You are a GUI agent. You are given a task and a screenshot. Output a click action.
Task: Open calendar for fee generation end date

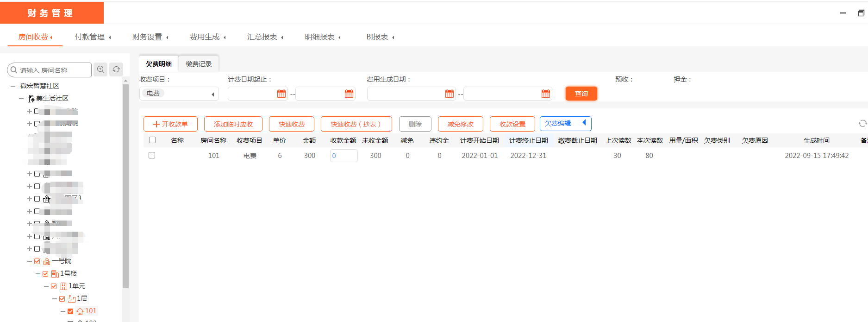click(546, 94)
